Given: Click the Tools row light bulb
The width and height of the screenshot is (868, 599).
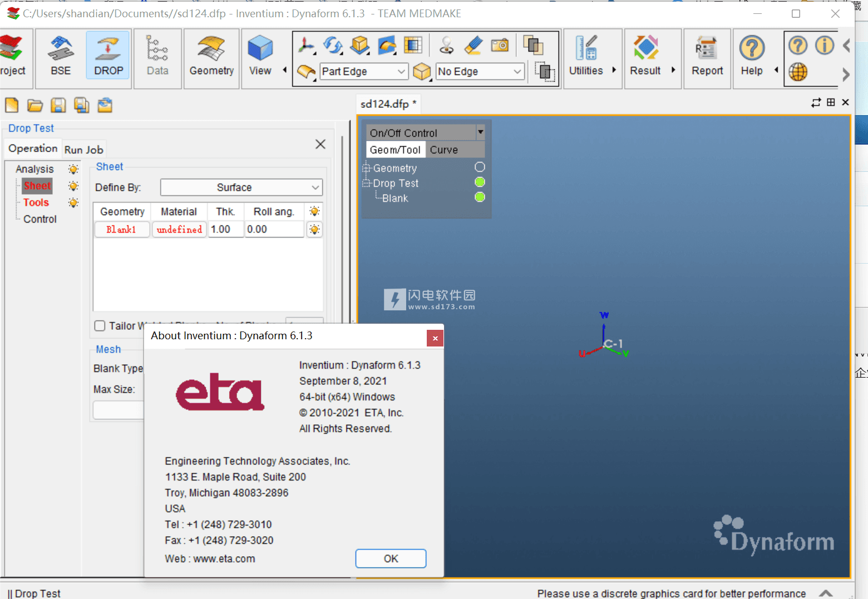Looking at the screenshot, I should tap(73, 202).
